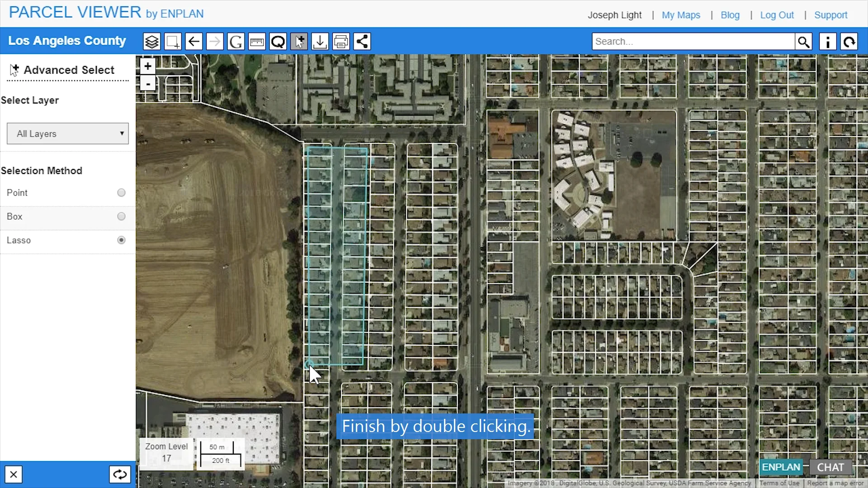The height and width of the screenshot is (488, 868).
Task: Click the reset selection loop icon
Action: point(120,474)
